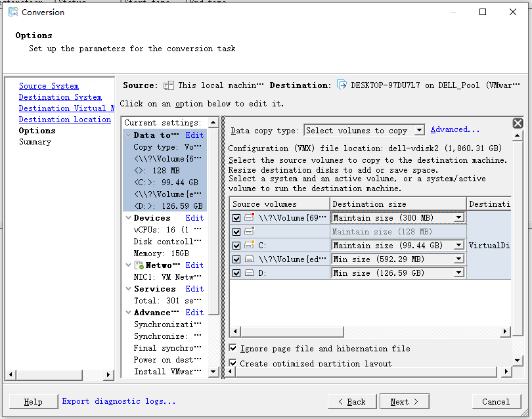Image resolution: width=532 pixels, height=419 pixels.
Task: Collapse the Services section
Action: click(x=129, y=289)
